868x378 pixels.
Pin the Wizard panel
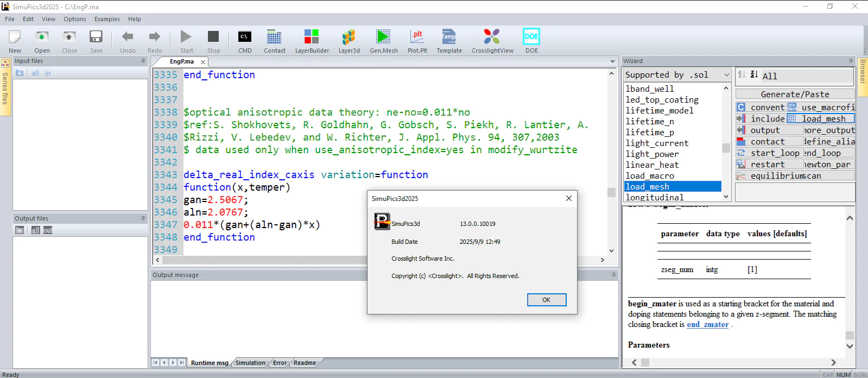click(x=851, y=61)
